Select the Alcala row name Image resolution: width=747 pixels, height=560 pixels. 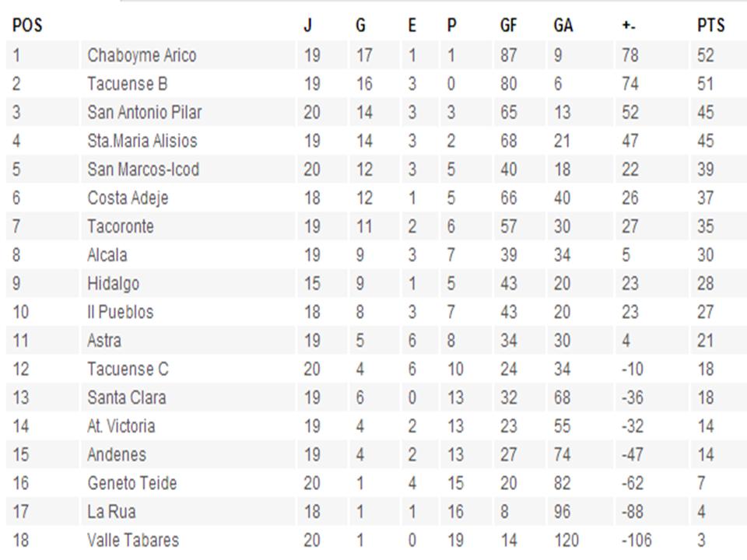[x=107, y=255]
